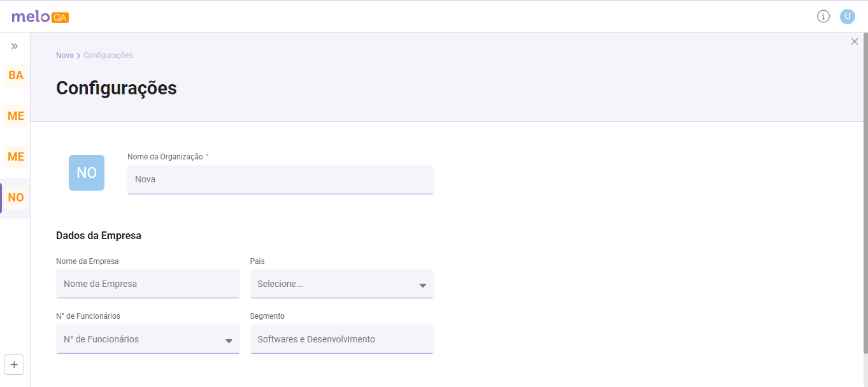Select the upper ME organization in sidebar
This screenshot has width=868, height=387.
(x=16, y=116)
